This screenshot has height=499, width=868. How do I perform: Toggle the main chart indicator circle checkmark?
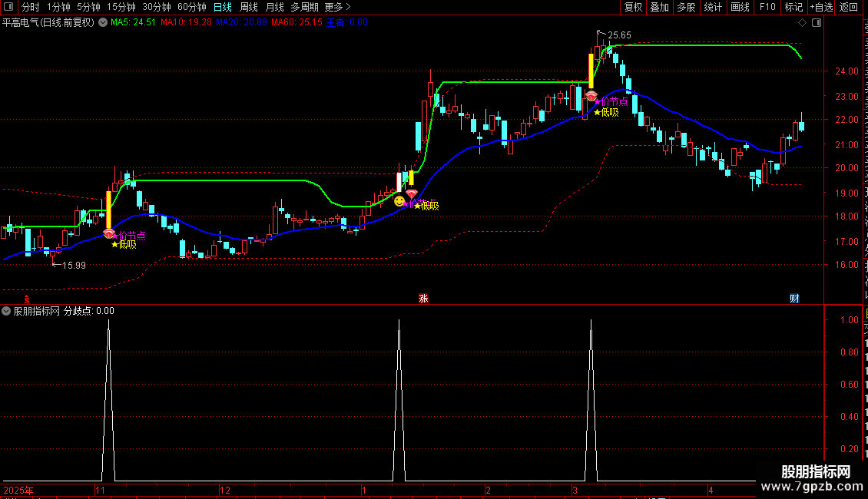pos(103,23)
